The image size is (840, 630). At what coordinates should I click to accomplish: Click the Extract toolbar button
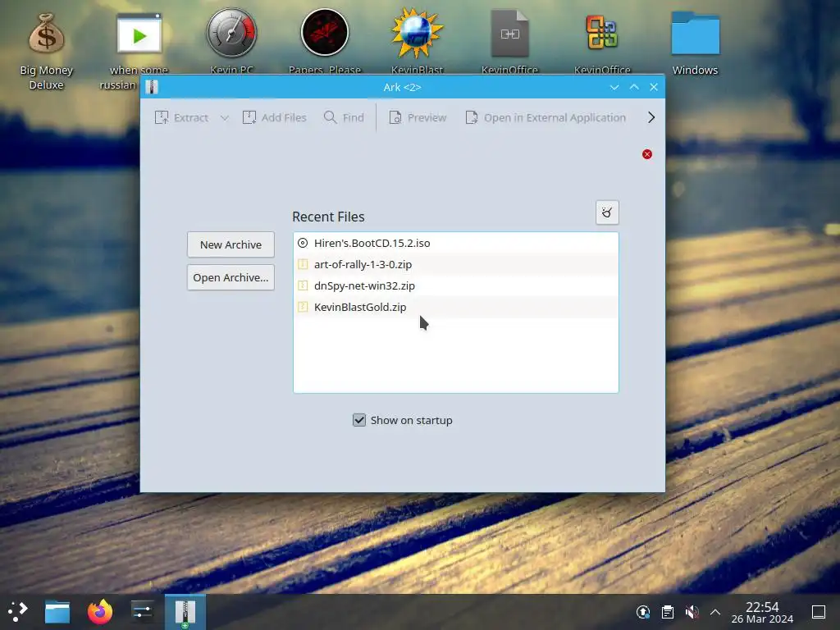coord(181,117)
